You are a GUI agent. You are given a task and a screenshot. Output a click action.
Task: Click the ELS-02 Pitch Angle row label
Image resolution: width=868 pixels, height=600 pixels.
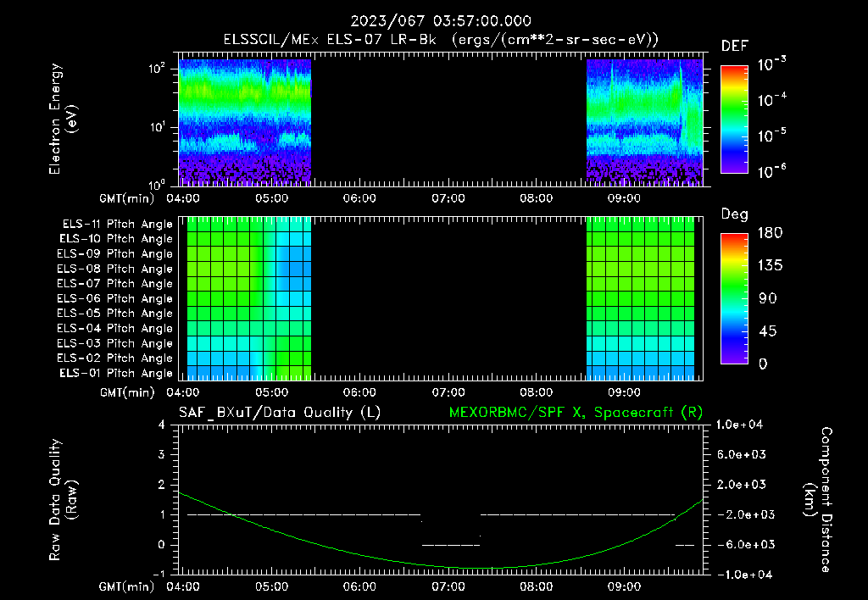point(115,358)
